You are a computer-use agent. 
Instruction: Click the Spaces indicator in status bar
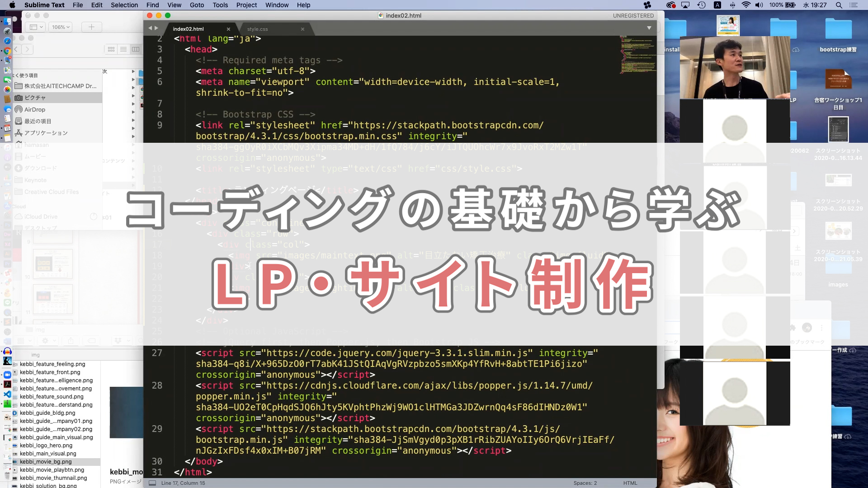click(x=585, y=483)
